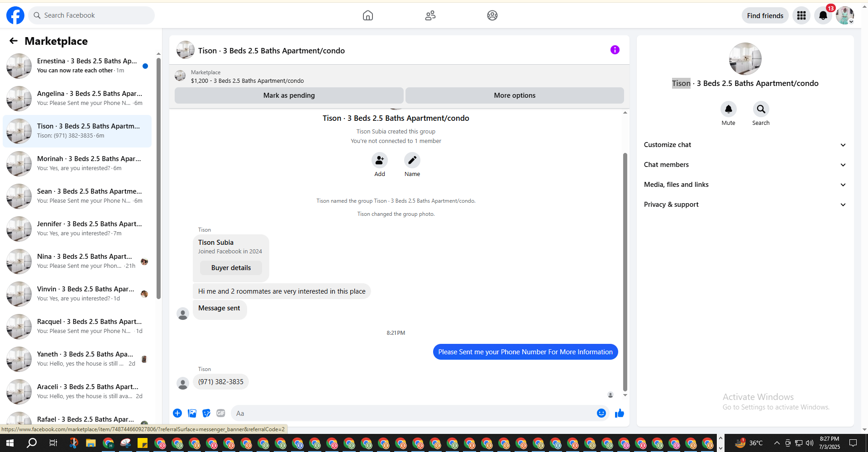This screenshot has height=452, width=868.
Task: Select the Tison conversation in the list
Action: click(77, 131)
